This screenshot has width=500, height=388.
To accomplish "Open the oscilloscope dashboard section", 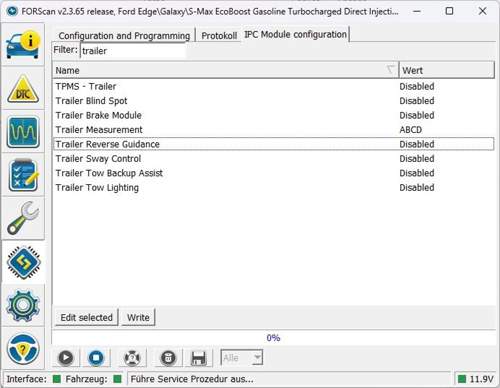I will pos(23,132).
